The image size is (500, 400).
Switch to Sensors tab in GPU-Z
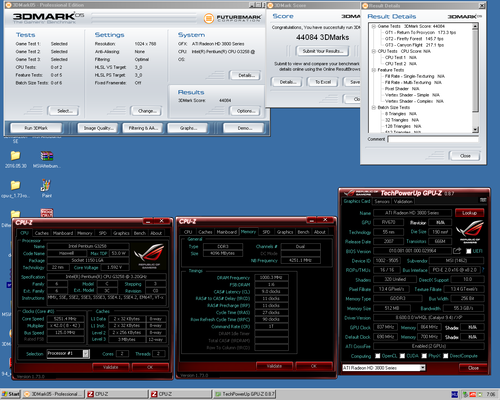[x=382, y=201]
